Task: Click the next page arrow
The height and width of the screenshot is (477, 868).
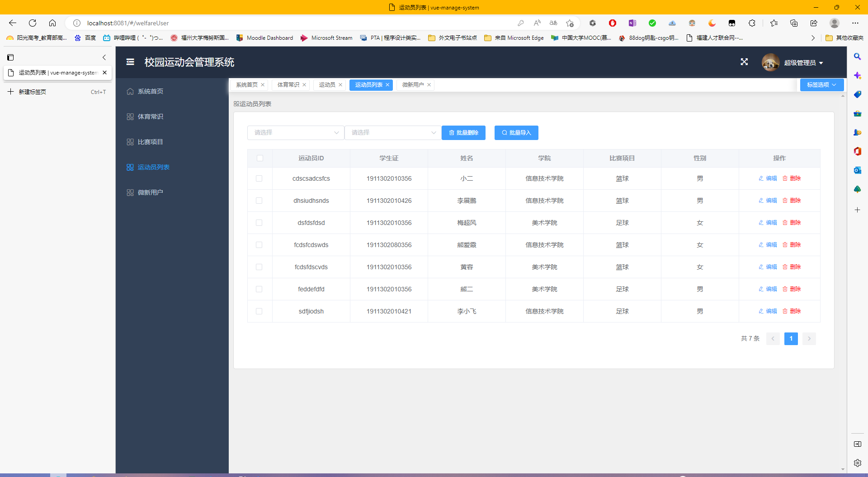Action: (x=809, y=339)
